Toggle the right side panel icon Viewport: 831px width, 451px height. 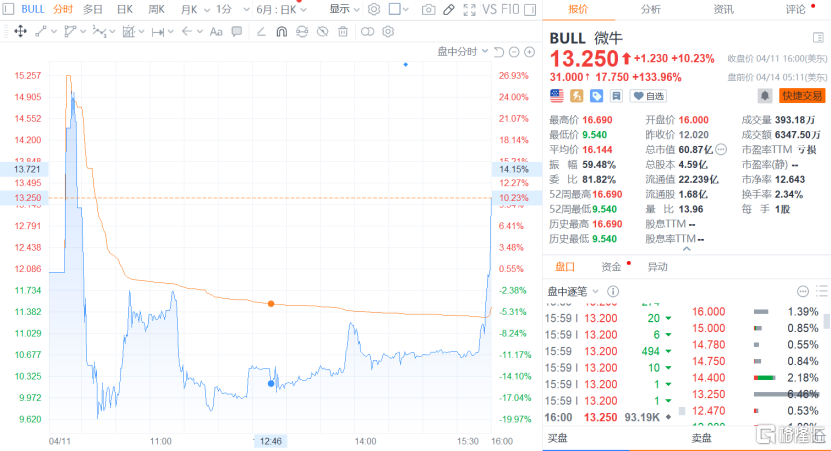(x=529, y=10)
